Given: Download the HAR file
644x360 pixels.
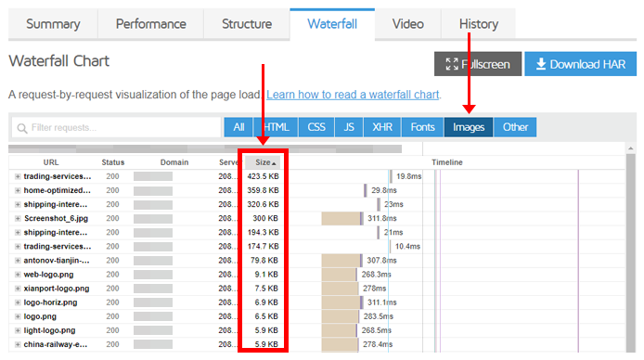Looking at the screenshot, I should [x=580, y=64].
